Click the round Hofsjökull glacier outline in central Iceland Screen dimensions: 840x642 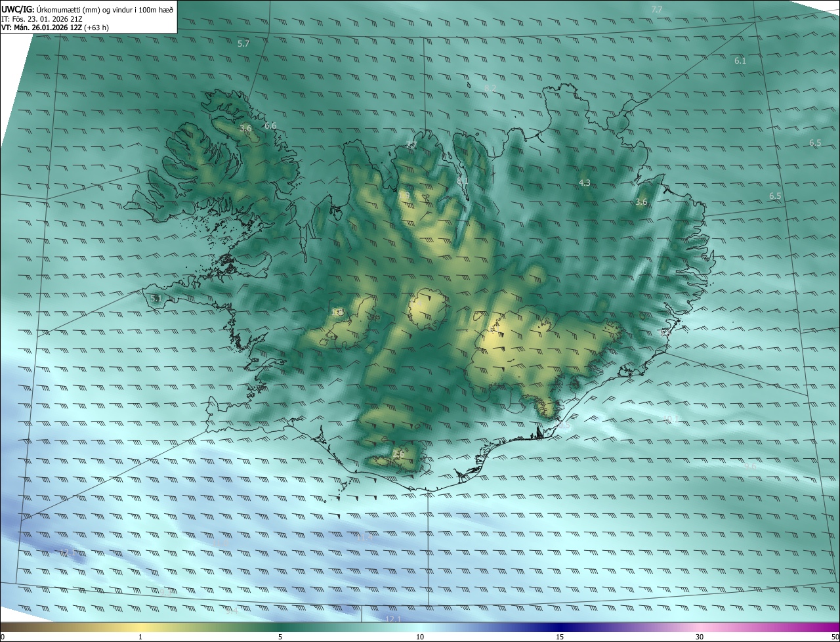coord(428,309)
